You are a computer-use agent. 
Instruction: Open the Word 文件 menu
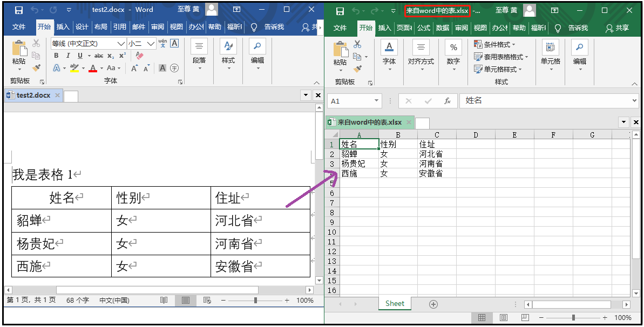point(19,26)
